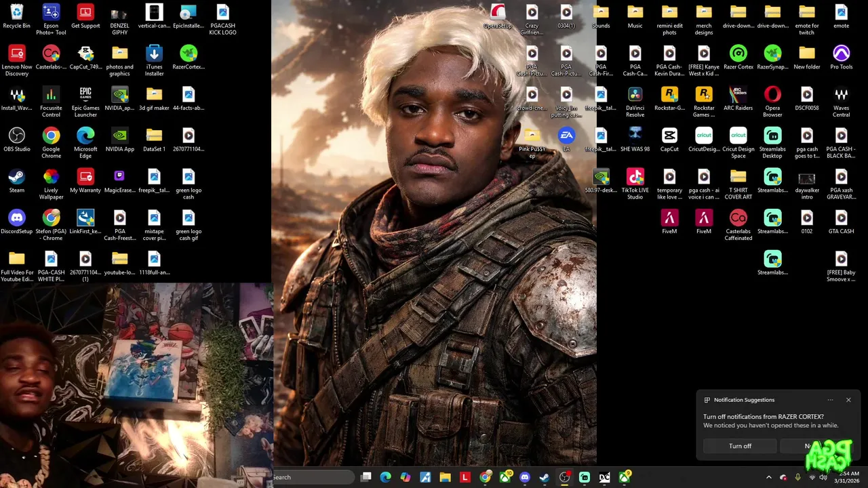Screen dimensions: 868x488
Task: Open OBS Studio desktop shortcut
Action: [x=16, y=140]
